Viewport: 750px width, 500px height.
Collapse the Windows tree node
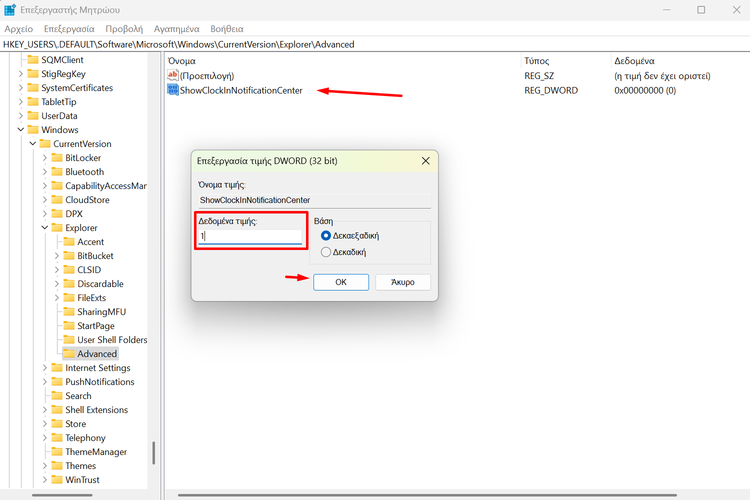[x=21, y=129]
